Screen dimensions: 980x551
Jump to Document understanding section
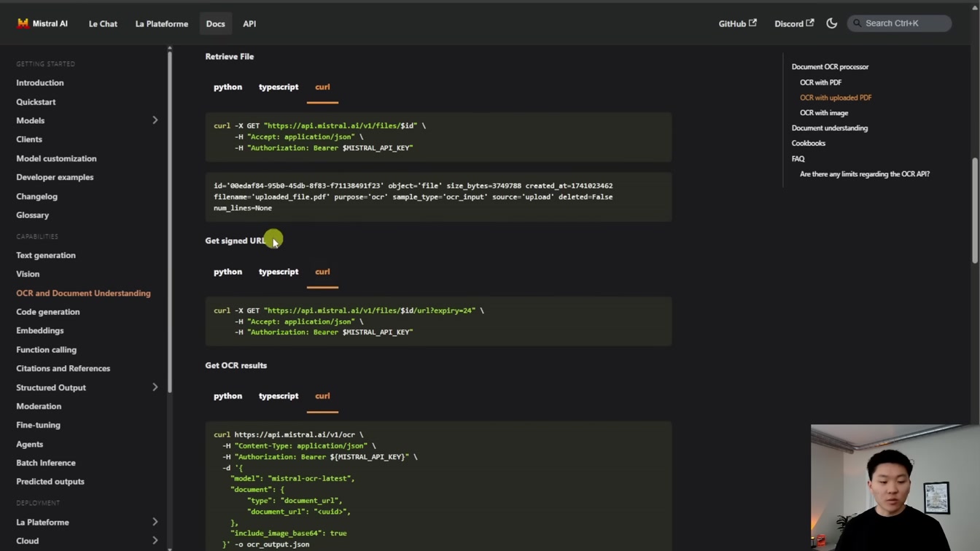click(830, 128)
